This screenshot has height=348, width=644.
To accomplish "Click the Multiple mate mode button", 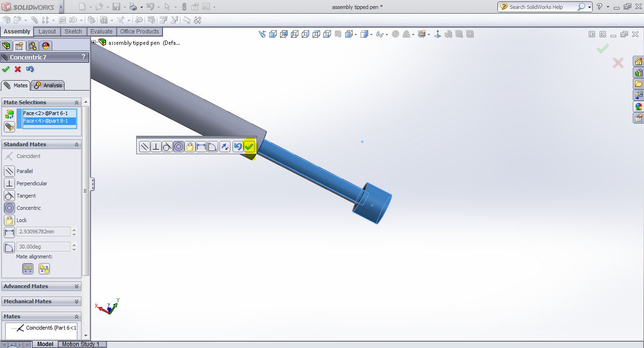I will coord(9,127).
